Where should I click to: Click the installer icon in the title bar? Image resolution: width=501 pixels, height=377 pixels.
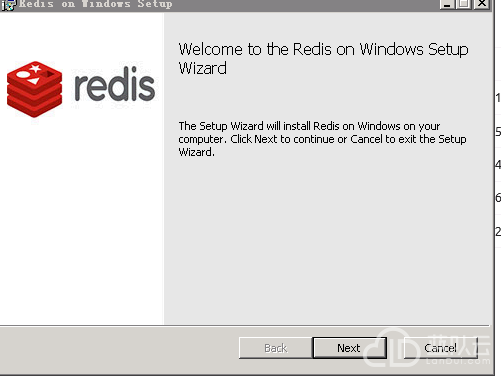coord(8,5)
